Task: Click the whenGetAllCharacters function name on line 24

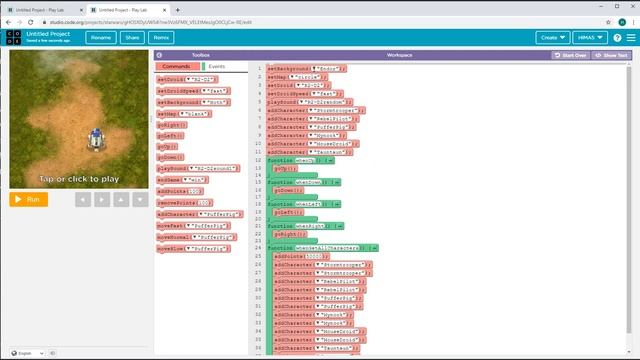Action: coord(327,248)
